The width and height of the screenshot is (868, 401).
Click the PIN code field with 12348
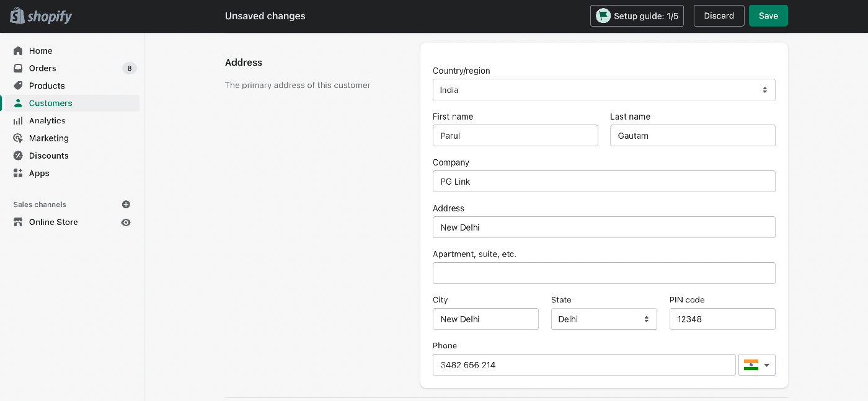[722, 319]
